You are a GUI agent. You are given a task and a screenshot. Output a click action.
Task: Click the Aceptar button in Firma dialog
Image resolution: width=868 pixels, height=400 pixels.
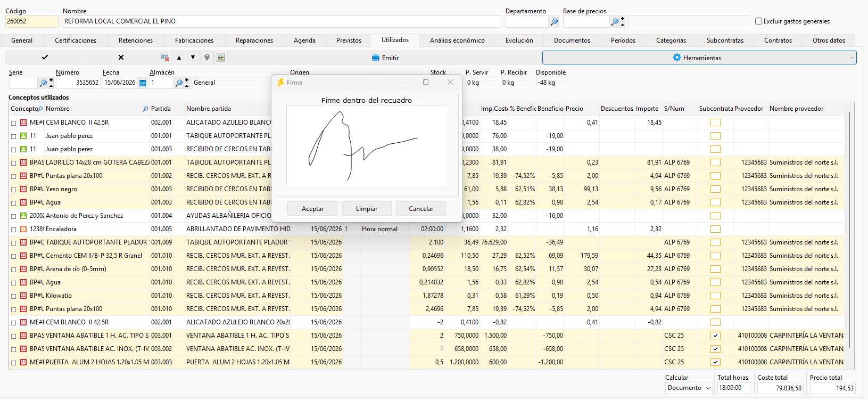tap(312, 209)
